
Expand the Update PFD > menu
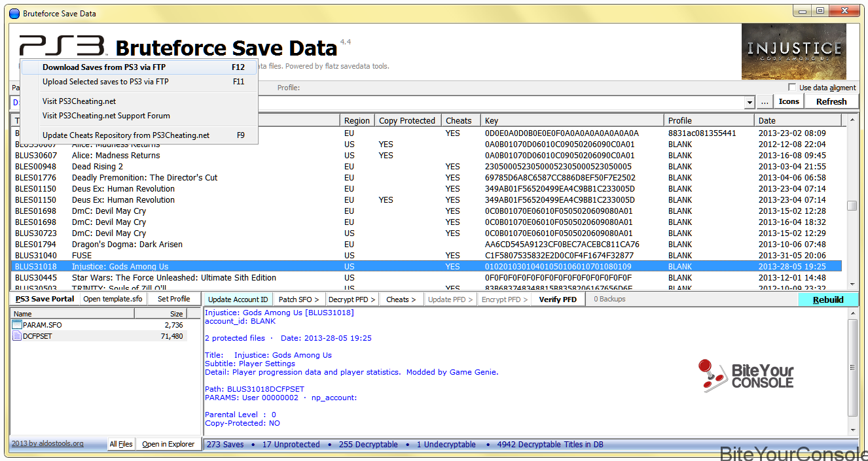click(x=450, y=299)
